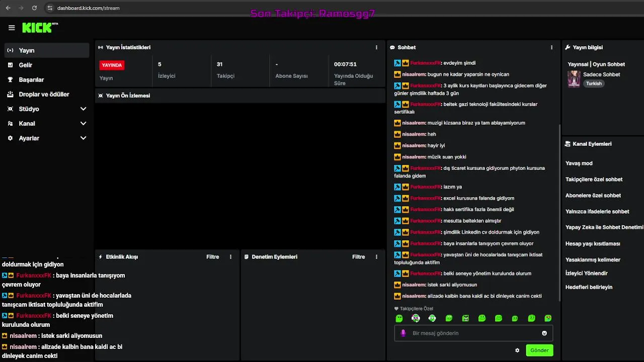Open Sohbet panel three-dot menu
The height and width of the screenshot is (362, 644).
pyautogui.click(x=551, y=47)
